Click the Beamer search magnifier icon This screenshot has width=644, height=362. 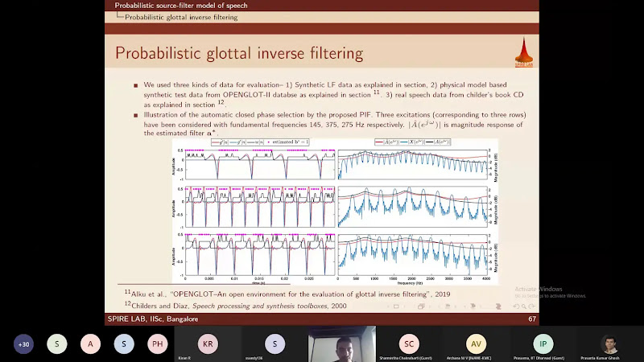[524, 306]
